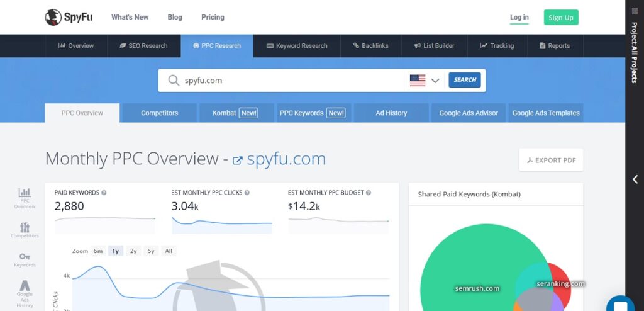The width and height of the screenshot is (644, 311).
Task: Open the spyfu.com external link in the heading
Action: [286, 159]
